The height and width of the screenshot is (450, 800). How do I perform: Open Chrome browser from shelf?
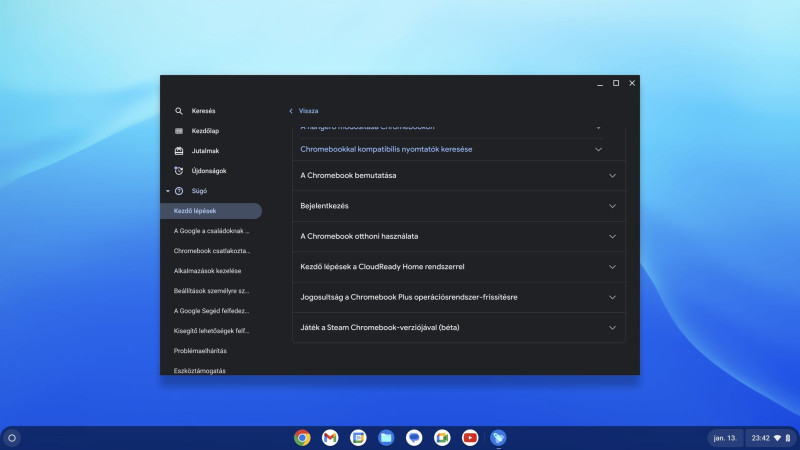pyautogui.click(x=302, y=438)
